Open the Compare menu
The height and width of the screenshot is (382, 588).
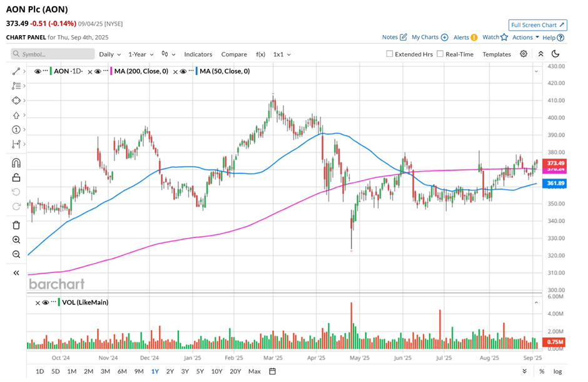(234, 54)
